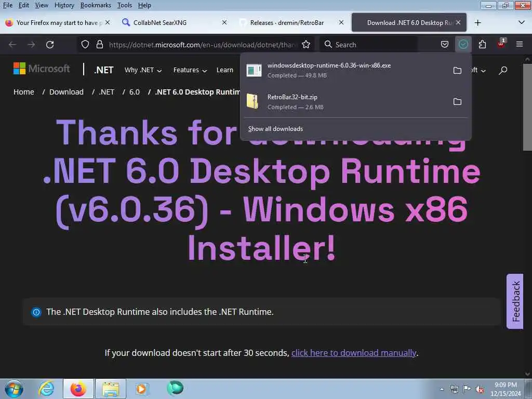The width and height of the screenshot is (532, 399).
Task: Open the View menu
Action: point(42,5)
